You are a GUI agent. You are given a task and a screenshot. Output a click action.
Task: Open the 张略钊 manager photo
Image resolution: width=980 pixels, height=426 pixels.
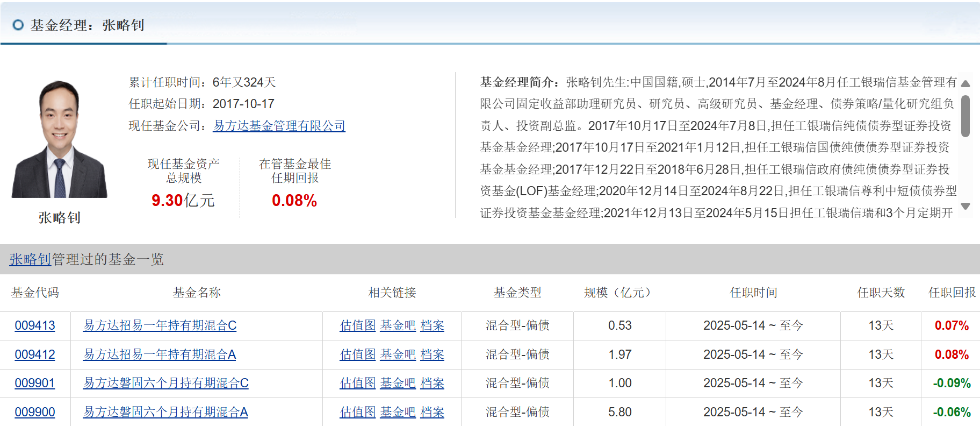point(60,139)
